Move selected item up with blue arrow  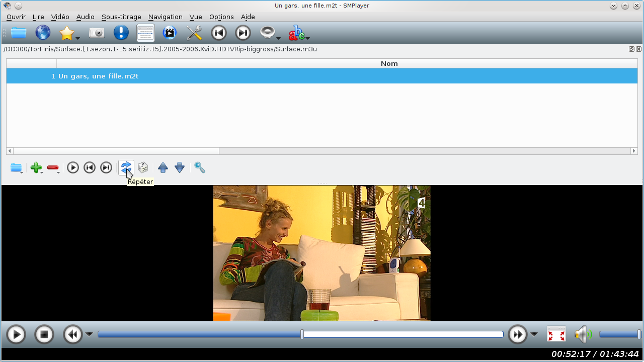pyautogui.click(x=163, y=167)
